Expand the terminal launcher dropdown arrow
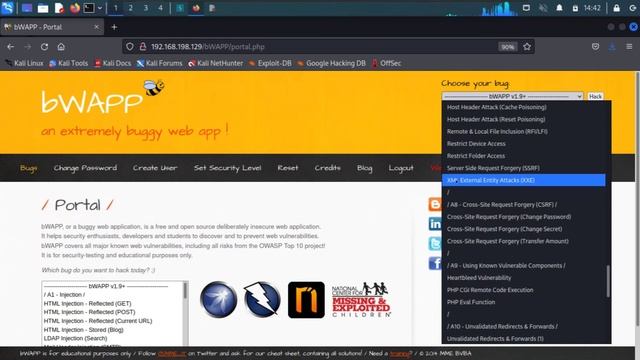Screen dimensions: 640x360 pos(100,8)
